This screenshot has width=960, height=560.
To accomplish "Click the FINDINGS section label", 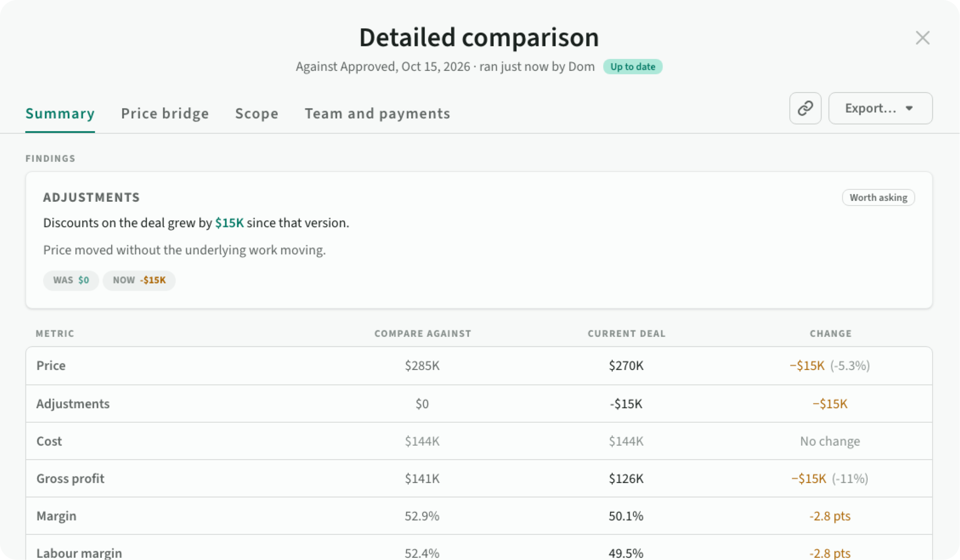I will 51,159.
